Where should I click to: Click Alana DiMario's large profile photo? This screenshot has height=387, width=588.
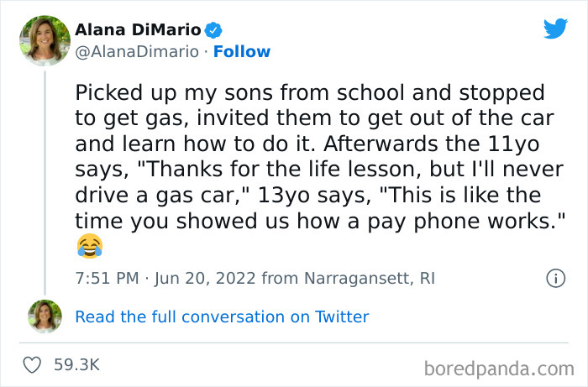pyautogui.click(x=45, y=40)
